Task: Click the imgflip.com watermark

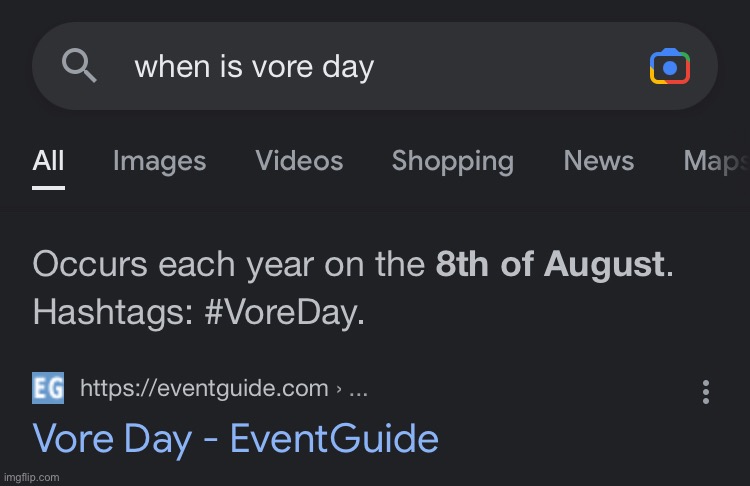Action: click(31, 477)
